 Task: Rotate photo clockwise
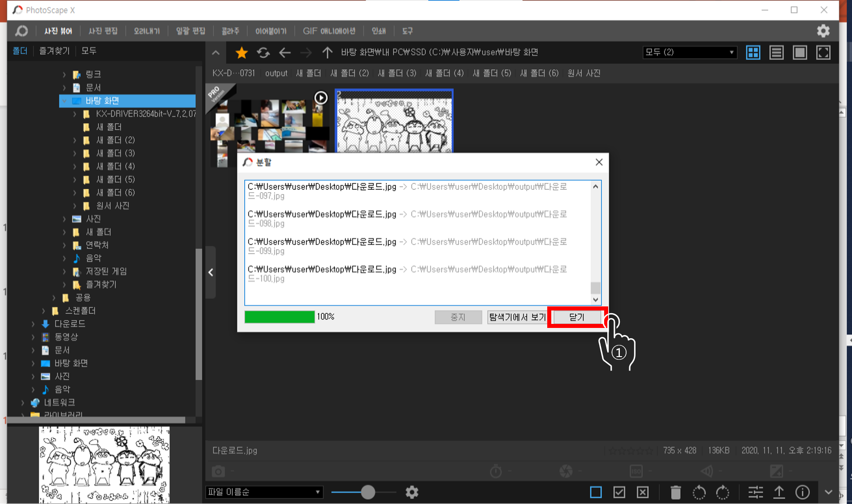point(722,492)
